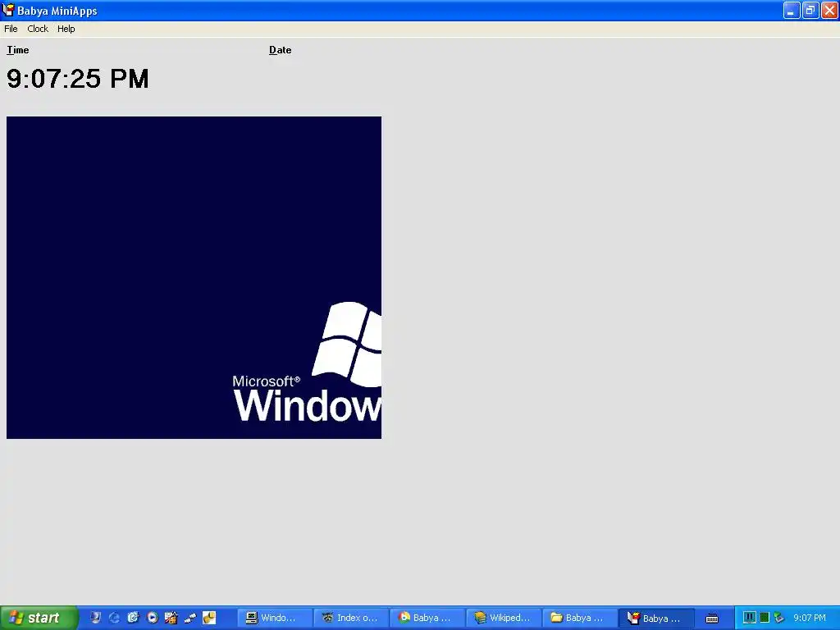Click the keyboard icon on taskbar
Viewport: 840px width, 630px height.
point(712,619)
